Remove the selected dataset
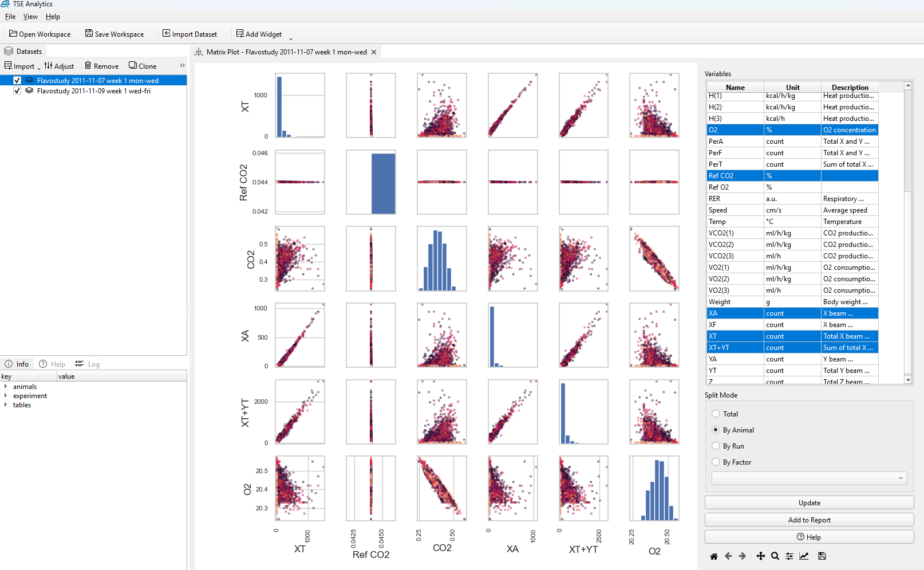924x570 pixels. click(x=101, y=65)
